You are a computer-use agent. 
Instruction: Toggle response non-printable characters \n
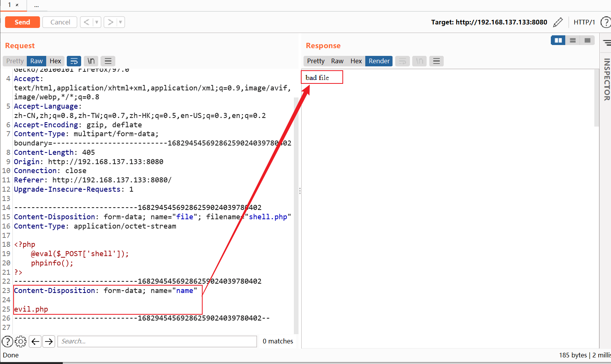(x=420, y=61)
